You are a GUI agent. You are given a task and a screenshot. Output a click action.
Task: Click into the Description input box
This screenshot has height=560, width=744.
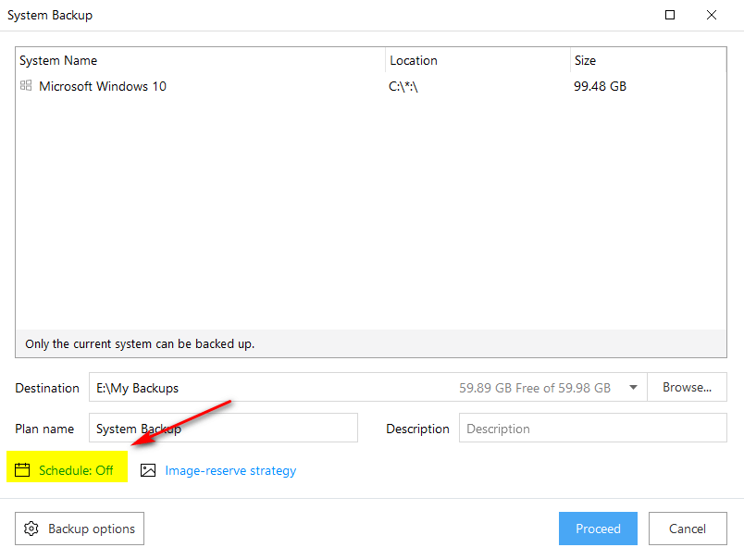point(592,429)
